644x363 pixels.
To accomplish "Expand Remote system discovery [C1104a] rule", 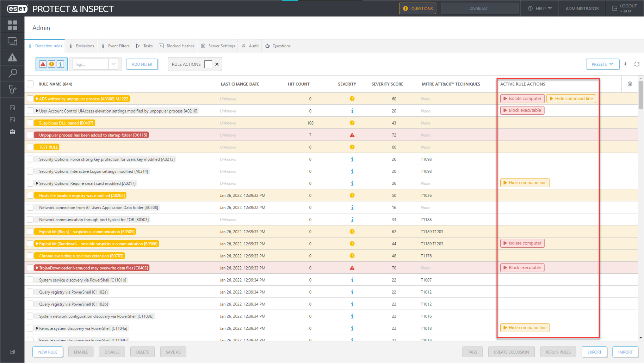I will point(37,328).
